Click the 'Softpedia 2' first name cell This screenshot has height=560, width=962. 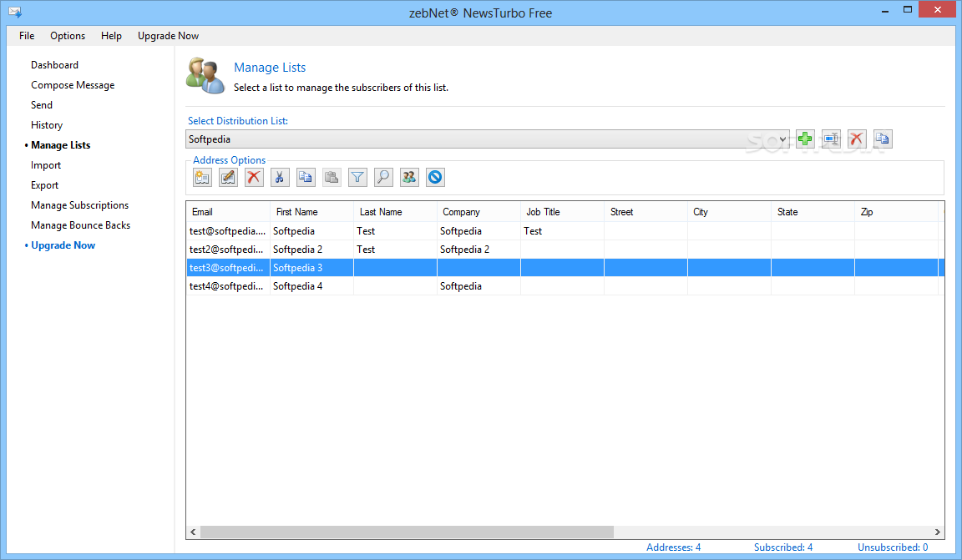pyautogui.click(x=311, y=250)
